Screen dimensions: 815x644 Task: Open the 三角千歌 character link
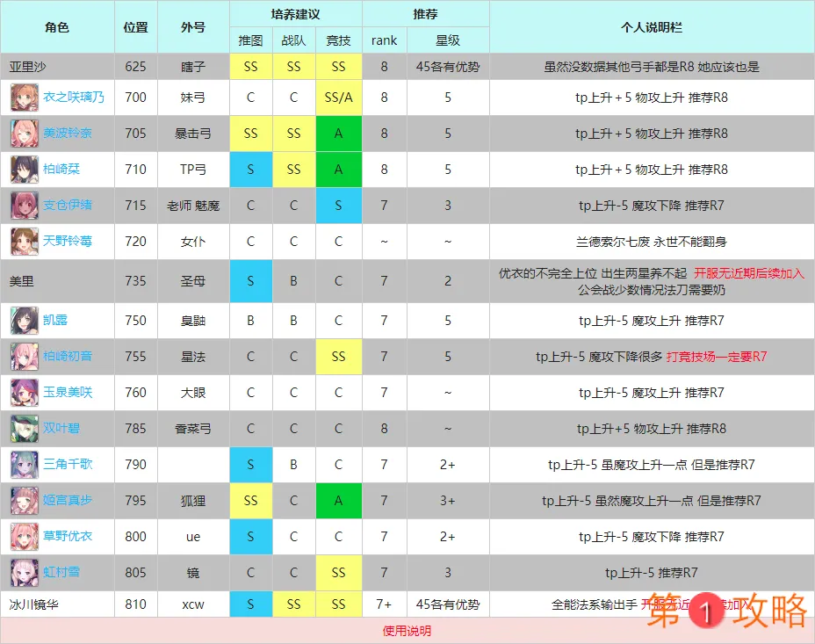pos(67,464)
